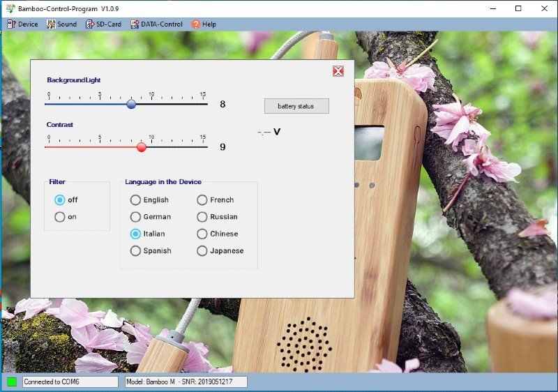This screenshot has height=392, width=558.
Task: Open the DATA-Control menu
Action: coord(161,24)
